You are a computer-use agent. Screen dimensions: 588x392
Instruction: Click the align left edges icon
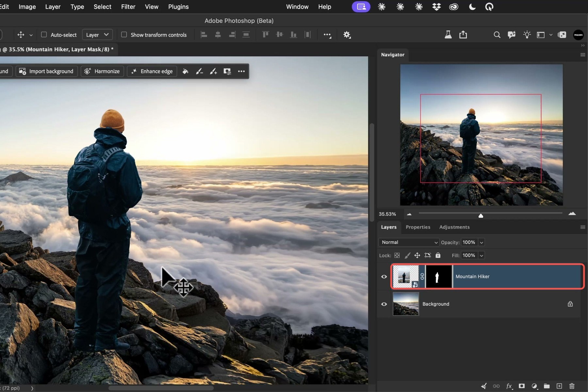click(x=204, y=35)
